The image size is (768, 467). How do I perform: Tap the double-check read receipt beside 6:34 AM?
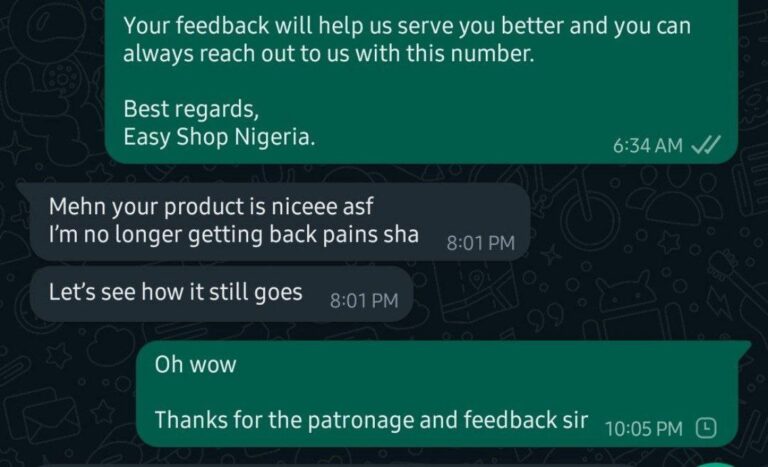(706, 145)
